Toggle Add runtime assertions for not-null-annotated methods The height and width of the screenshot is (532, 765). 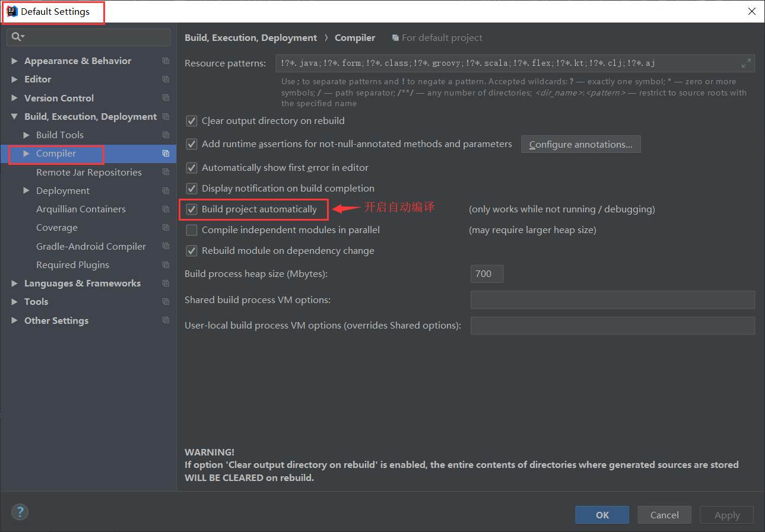click(x=192, y=144)
